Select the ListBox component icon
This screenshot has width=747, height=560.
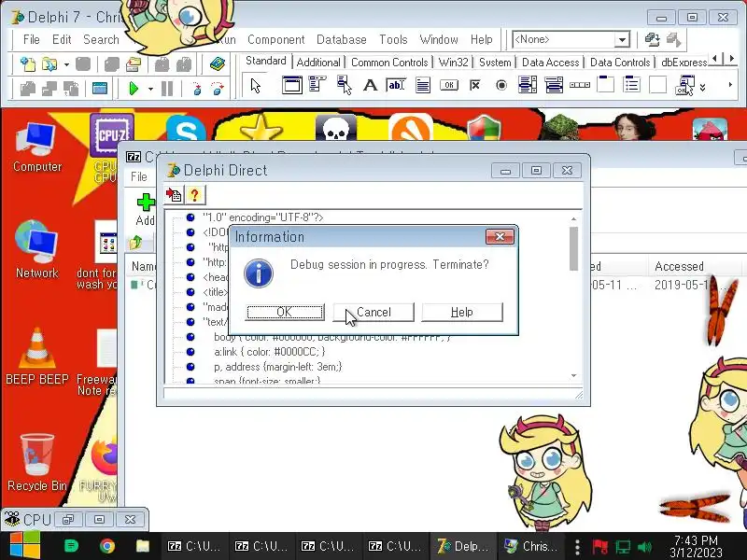[528, 86]
